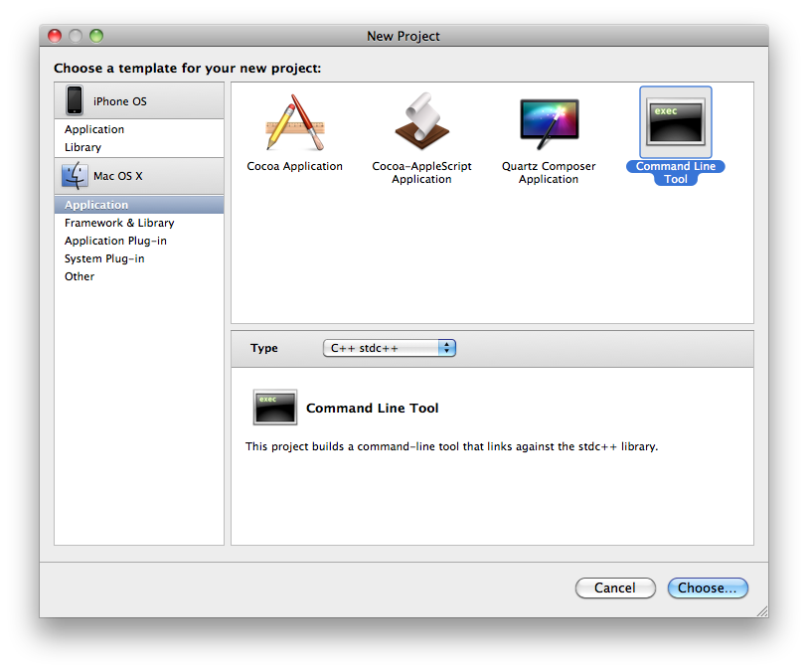Zoom the window with green button

[x=96, y=36]
